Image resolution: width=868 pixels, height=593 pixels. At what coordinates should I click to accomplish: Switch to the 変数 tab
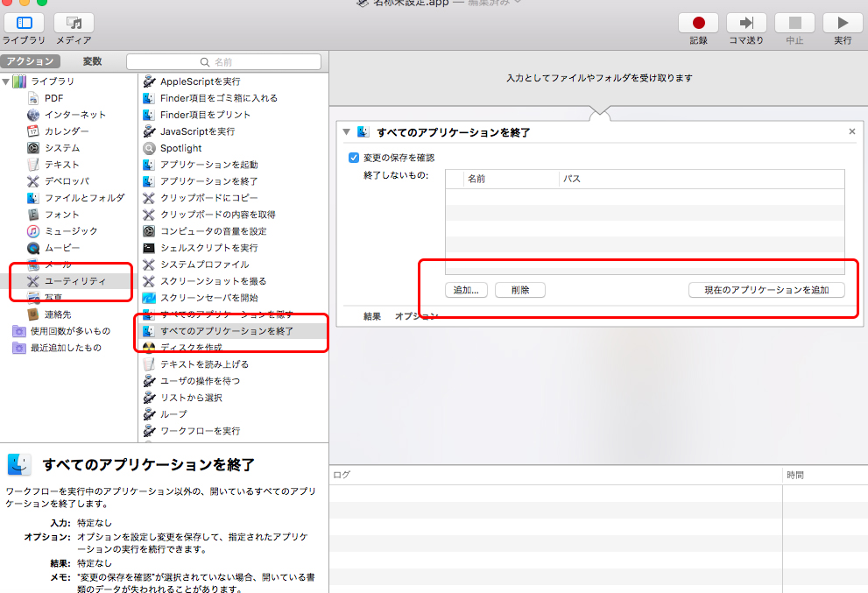[x=92, y=61]
